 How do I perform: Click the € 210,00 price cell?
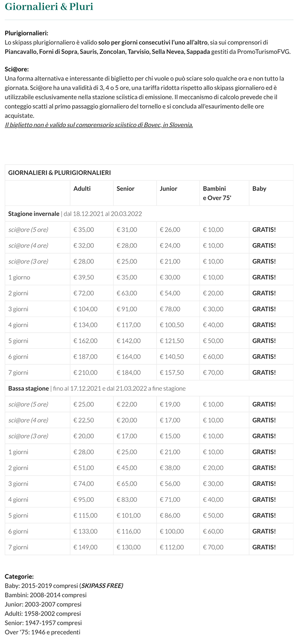[x=85, y=372]
